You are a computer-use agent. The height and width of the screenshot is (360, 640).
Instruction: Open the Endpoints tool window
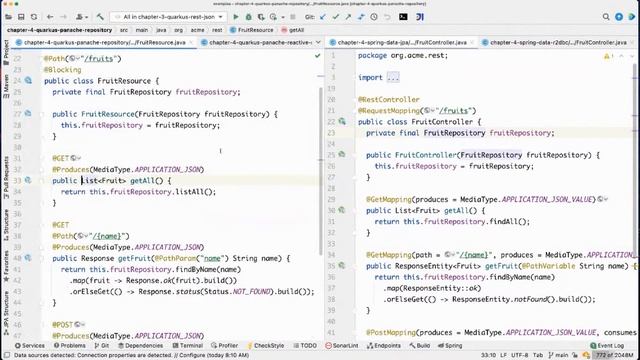point(384,345)
